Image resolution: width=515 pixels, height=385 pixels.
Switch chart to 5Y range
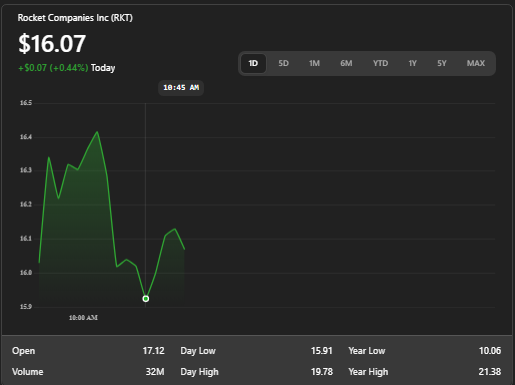coord(442,63)
